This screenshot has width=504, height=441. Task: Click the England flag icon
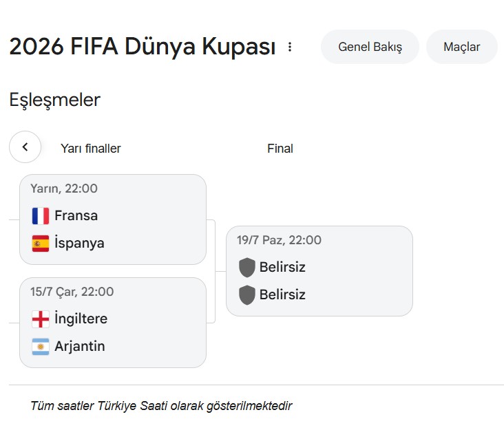pyautogui.click(x=41, y=319)
